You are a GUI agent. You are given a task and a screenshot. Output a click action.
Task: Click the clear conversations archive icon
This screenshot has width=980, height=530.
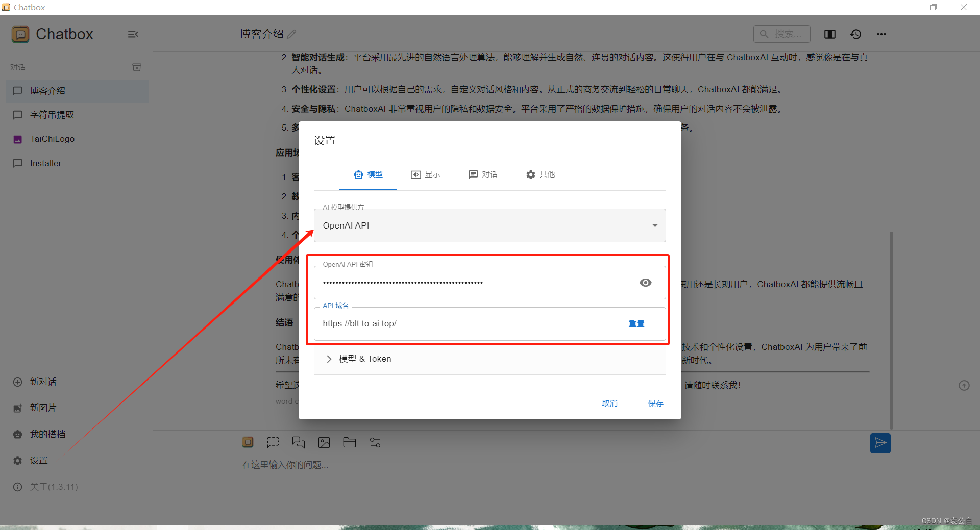(x=137, y=67)
